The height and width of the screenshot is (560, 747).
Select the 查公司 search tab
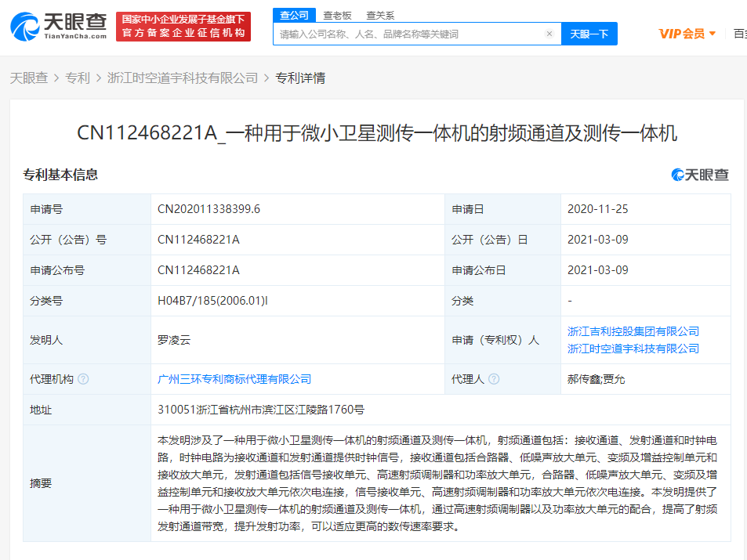tap(293, 15)
